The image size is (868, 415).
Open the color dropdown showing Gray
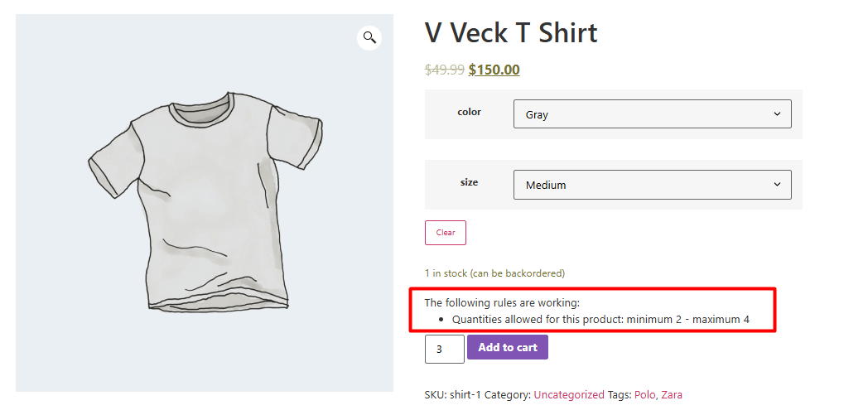[x=652, y=114]
